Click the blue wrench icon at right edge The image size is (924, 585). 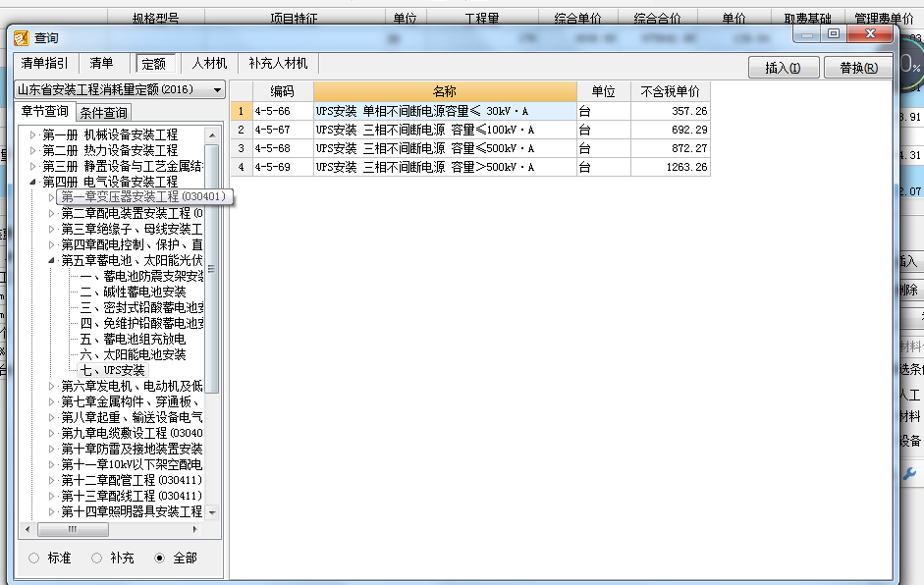point(909,474)
